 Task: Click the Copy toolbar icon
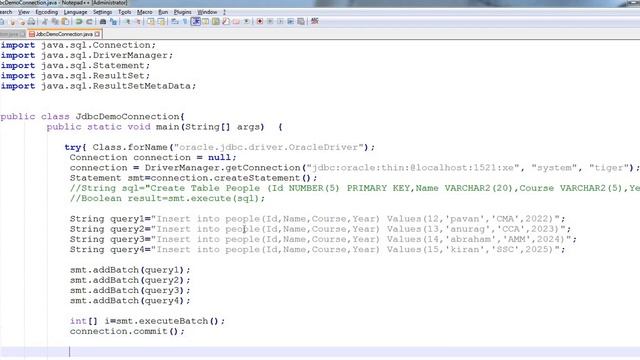(x=55, y=21)
